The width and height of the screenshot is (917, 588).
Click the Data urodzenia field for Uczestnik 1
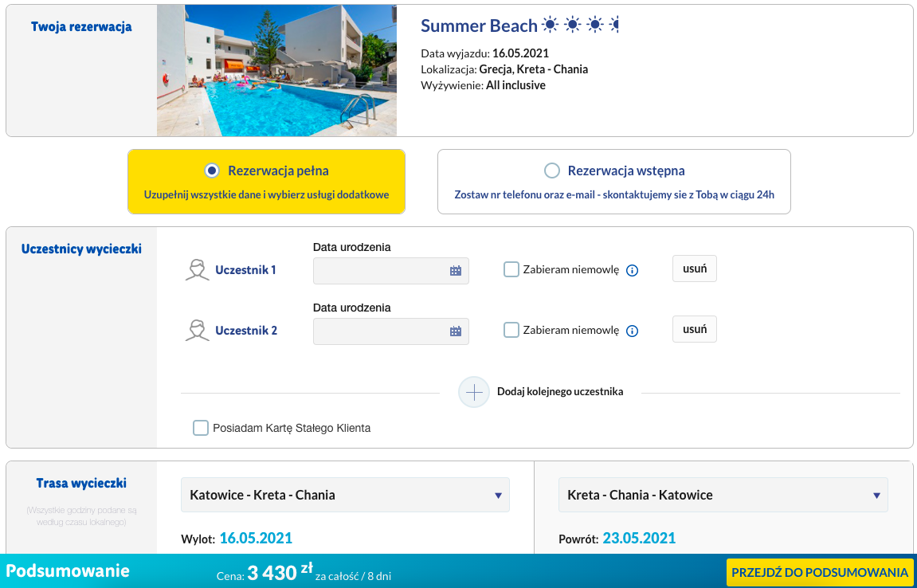[x=382, y=271]
